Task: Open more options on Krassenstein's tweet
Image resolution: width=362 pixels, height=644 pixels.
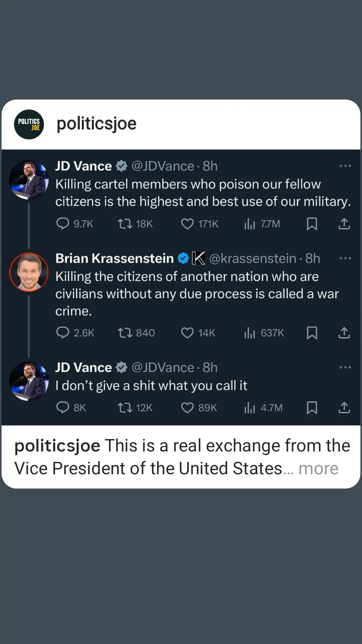Action: coord(345,258)
